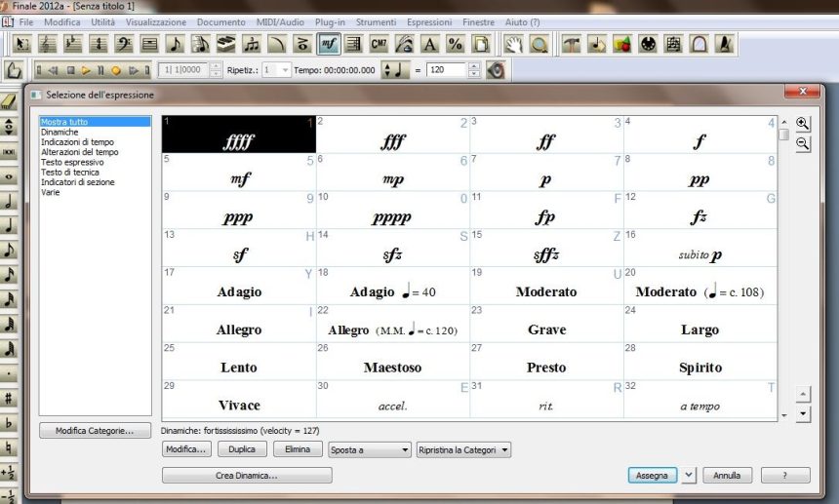Select the Expression tool (mf icon)
This screenshot has width=839, height=504.
328,44
